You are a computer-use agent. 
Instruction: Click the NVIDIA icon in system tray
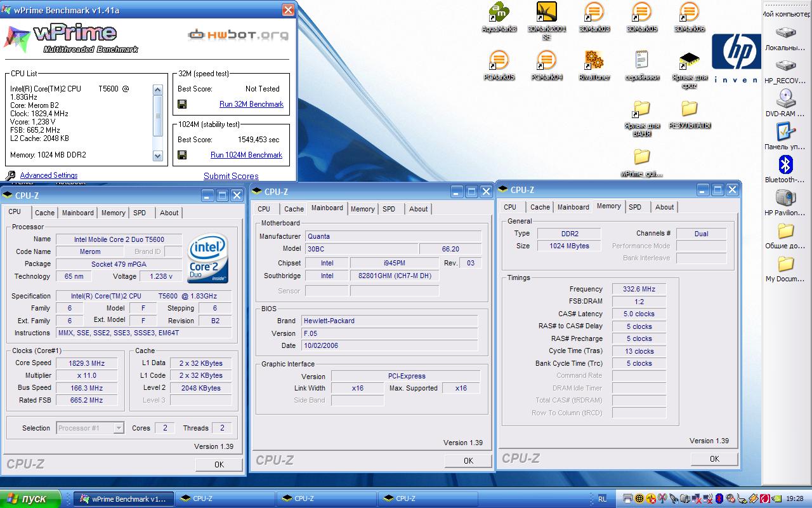[x=776, y=498]
